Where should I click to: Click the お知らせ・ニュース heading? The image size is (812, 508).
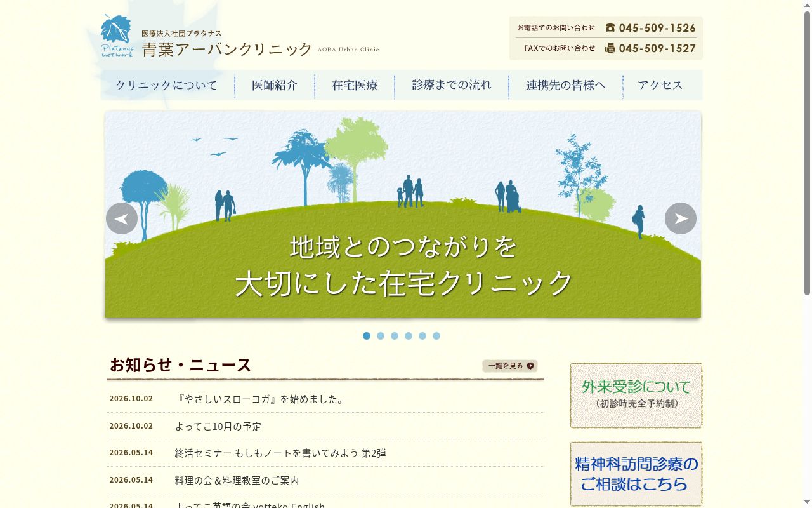click(x=181, y=365)
